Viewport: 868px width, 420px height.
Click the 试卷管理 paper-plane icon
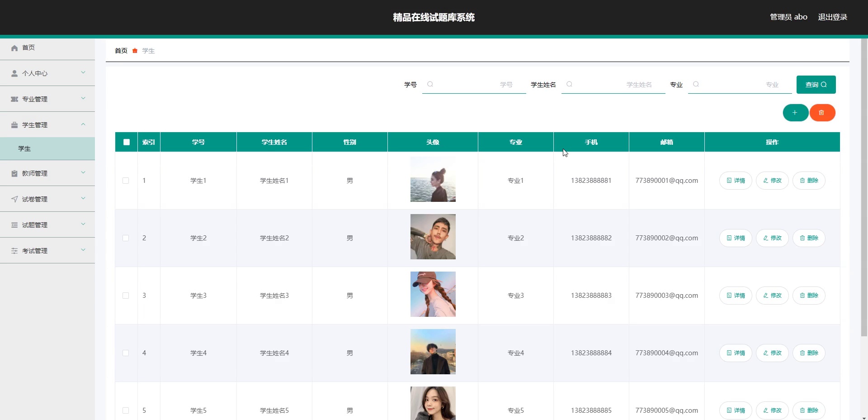[x=14, y=199]
